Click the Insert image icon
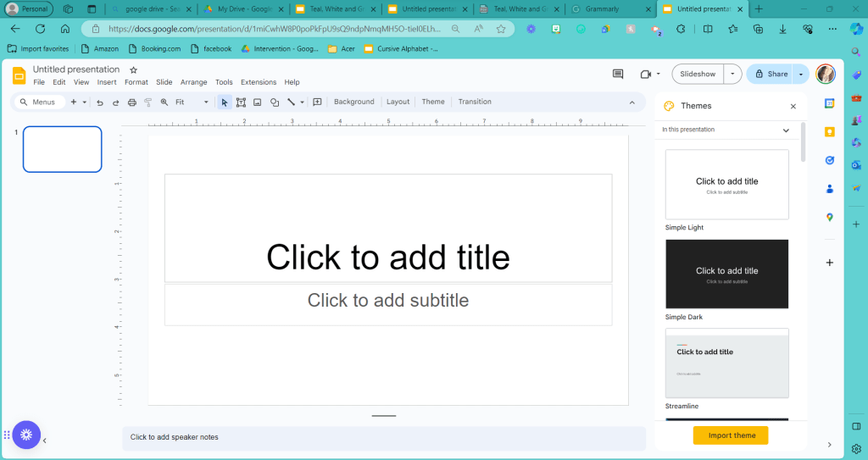The image size is (868, 460). pos(258,103)
